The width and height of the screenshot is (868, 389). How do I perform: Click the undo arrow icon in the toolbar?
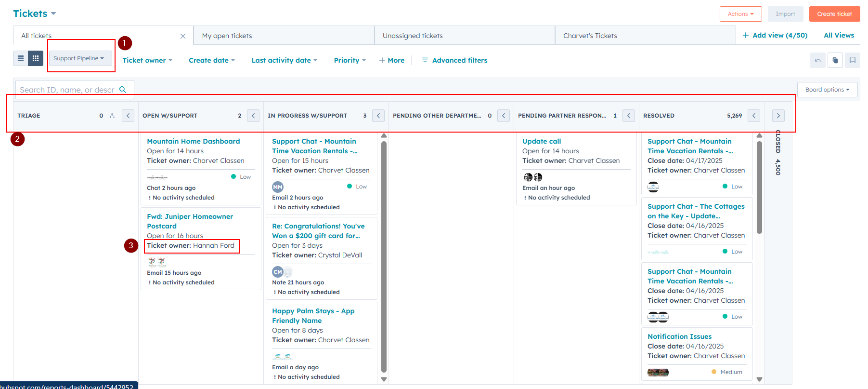click(x=817, y=60)
